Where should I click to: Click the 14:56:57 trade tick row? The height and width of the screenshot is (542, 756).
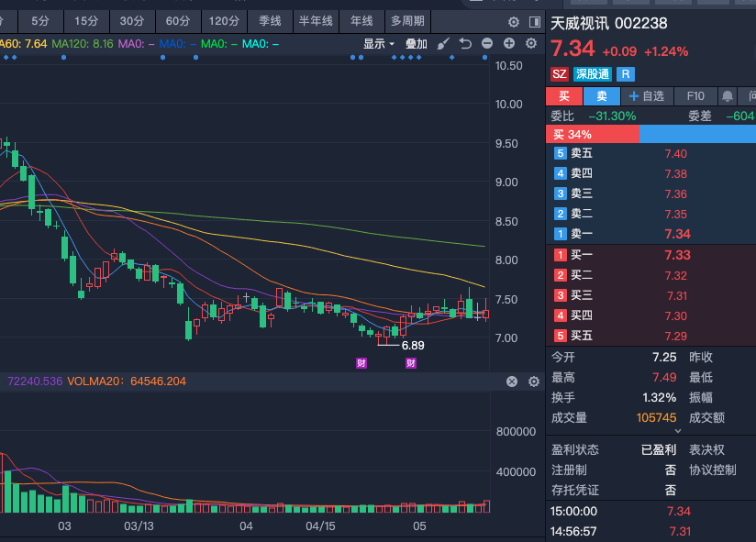pyautogui.click(x=650, y=531)
